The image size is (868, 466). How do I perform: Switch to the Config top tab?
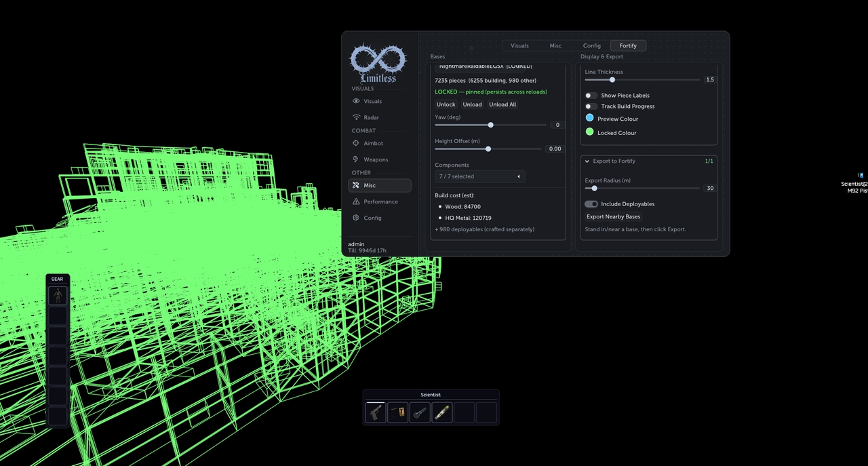[x=592, y=45]
